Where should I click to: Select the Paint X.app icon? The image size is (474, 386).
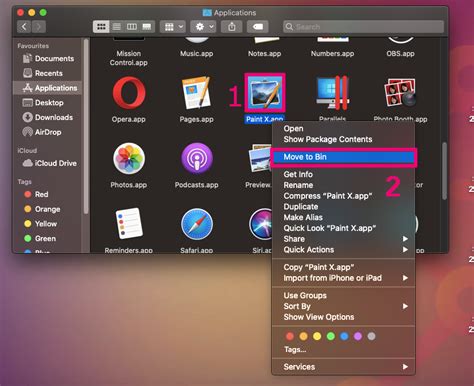point(265,93)
